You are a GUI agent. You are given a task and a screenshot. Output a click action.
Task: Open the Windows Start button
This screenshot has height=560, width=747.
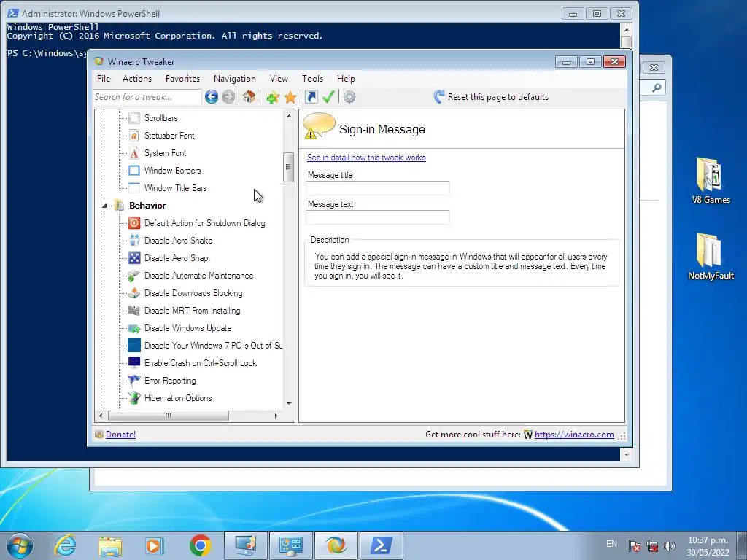[x=20, y=545]
